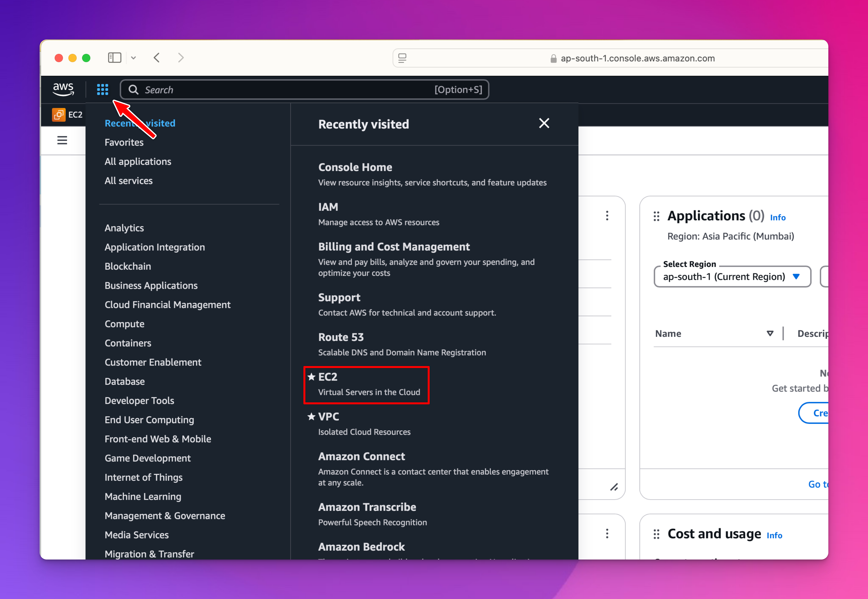Focus the AWS search field
The height and width of the screenshot is (599, 868).
(304, 89)
